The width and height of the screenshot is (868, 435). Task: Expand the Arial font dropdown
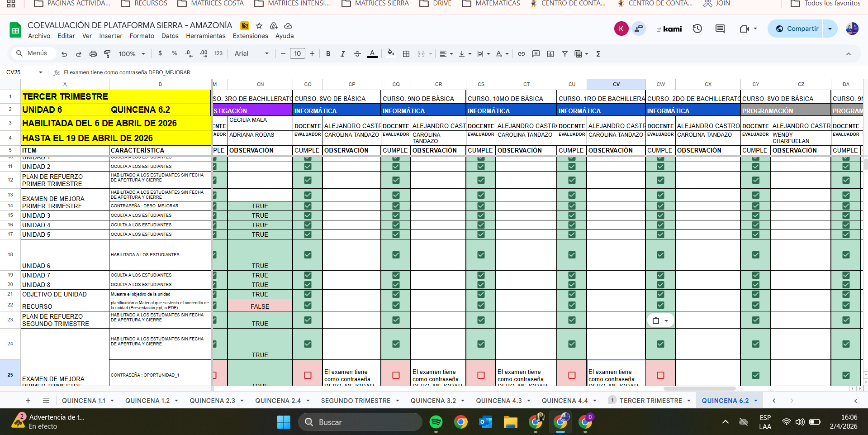pyautogui.click(x=251, y=54)
